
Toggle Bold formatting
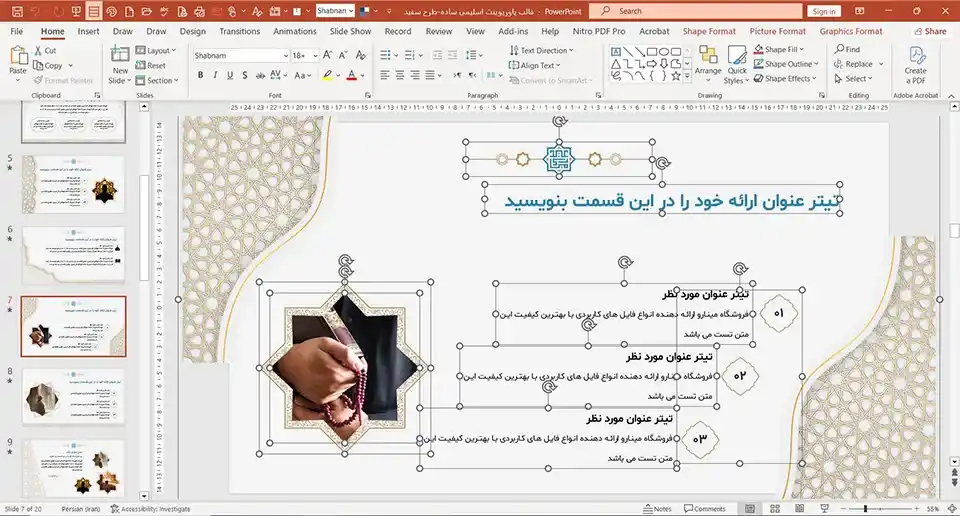(x=200, y=75)
